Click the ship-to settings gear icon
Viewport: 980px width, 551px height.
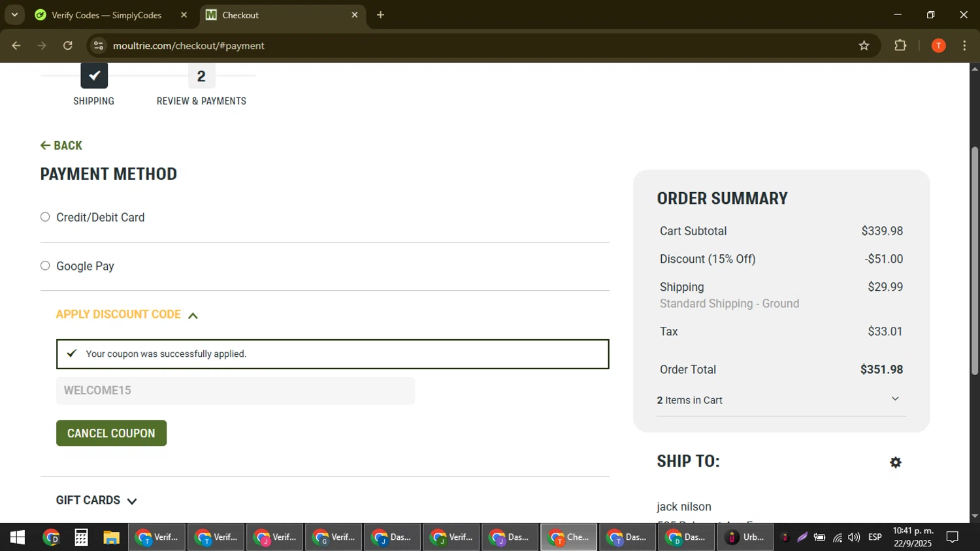(895, 462)
